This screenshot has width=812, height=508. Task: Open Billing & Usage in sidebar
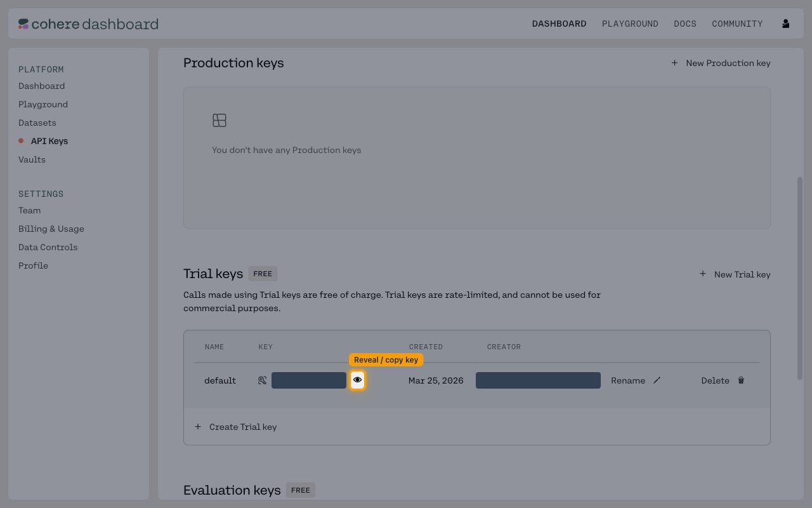click(51, 229)
